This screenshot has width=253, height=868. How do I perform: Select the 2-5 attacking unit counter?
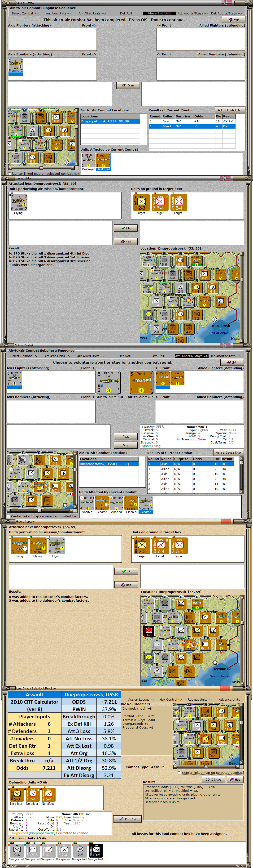pyautogui.click(x=80, y=850)
